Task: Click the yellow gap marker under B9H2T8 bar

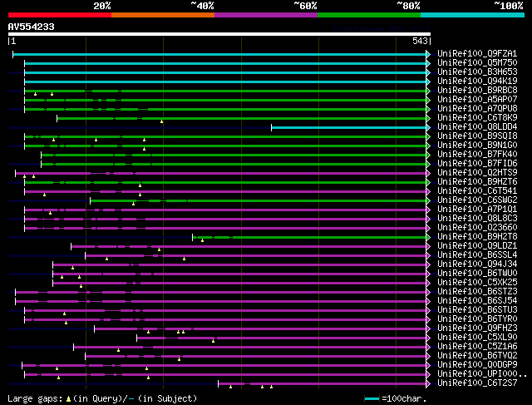Action: coord(203,240)
